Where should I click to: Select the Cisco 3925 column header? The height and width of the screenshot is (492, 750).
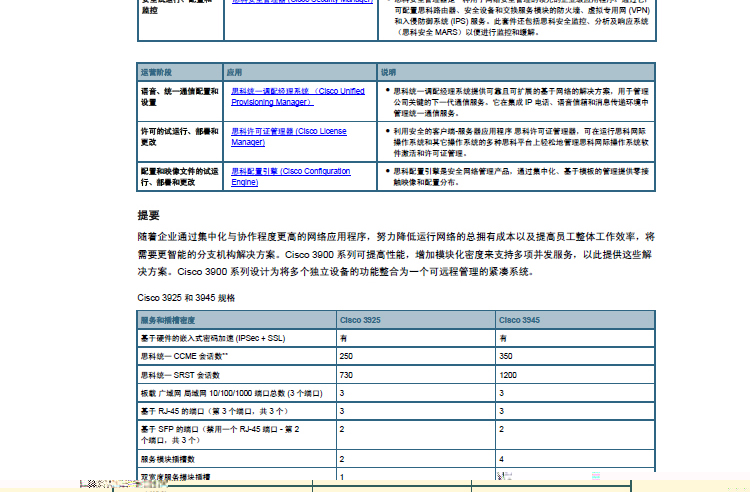360,320
